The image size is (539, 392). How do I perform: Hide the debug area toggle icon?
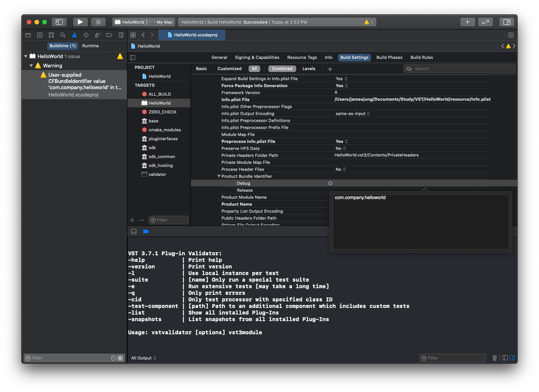pos(134,231)
